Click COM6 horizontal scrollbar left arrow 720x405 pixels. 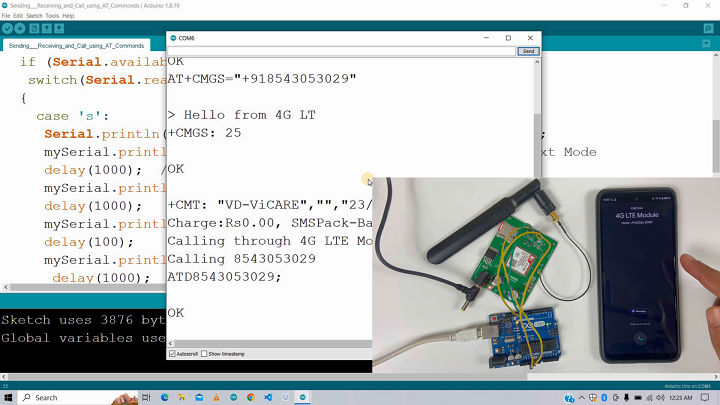pos(170,343)
